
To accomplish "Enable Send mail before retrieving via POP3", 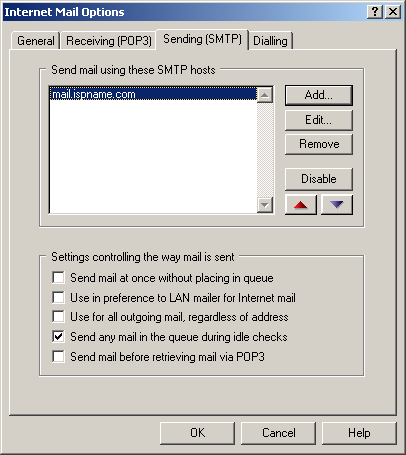I will click(x=58, y=356).
